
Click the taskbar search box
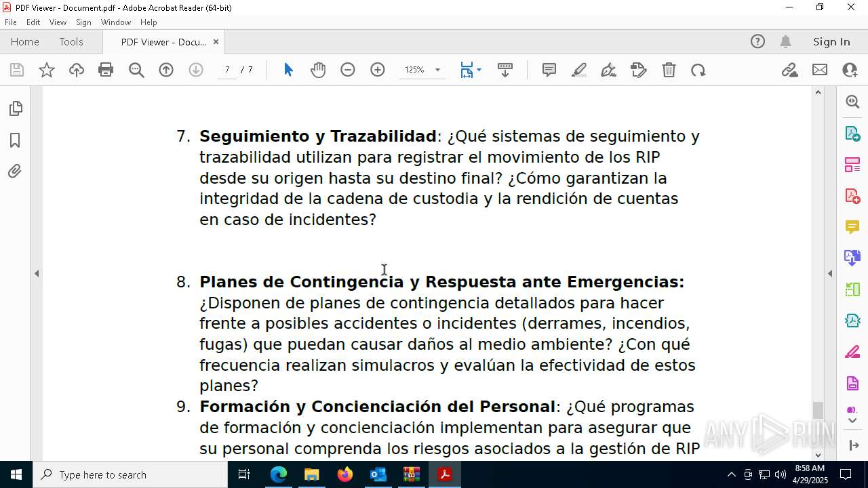[130, 474]
